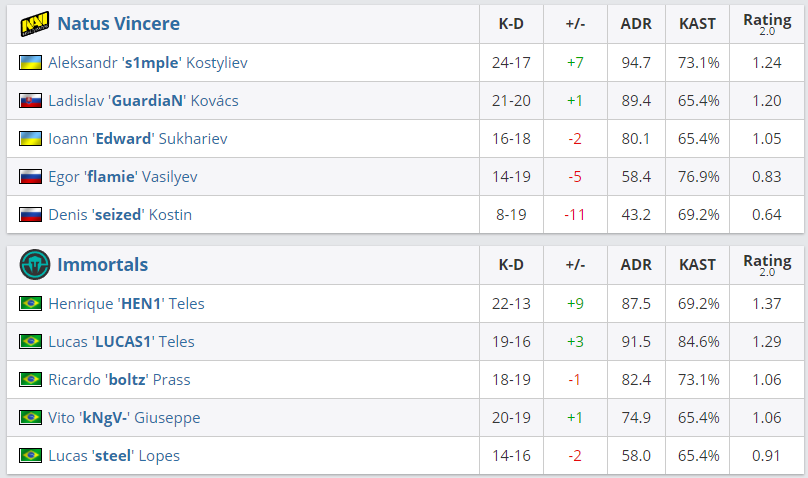
Task: Open Ioann 'Edward' Sukhariev player profile
Action: coord(138,139)
